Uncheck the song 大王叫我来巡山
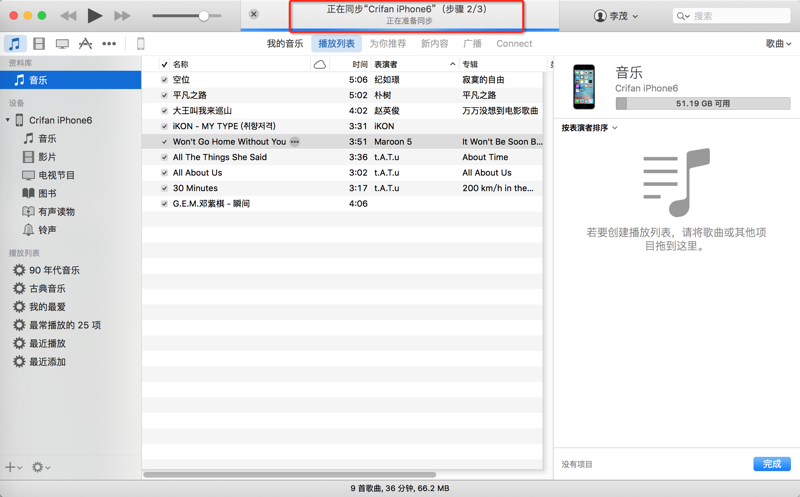The image size is (800, 497). coord(164,111)
